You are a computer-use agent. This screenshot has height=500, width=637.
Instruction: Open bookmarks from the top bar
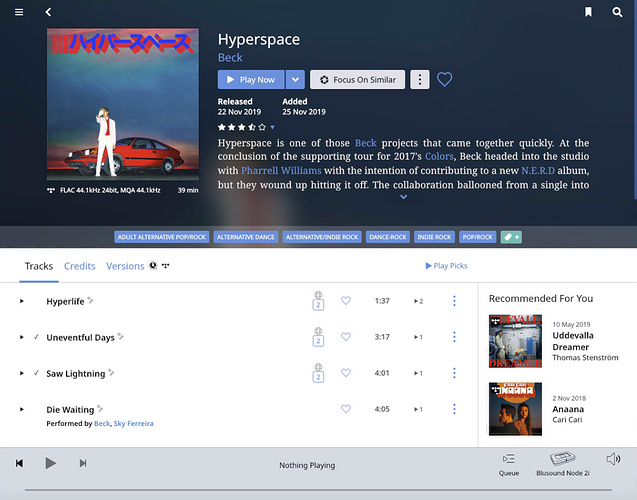click(x=588, y=12)
